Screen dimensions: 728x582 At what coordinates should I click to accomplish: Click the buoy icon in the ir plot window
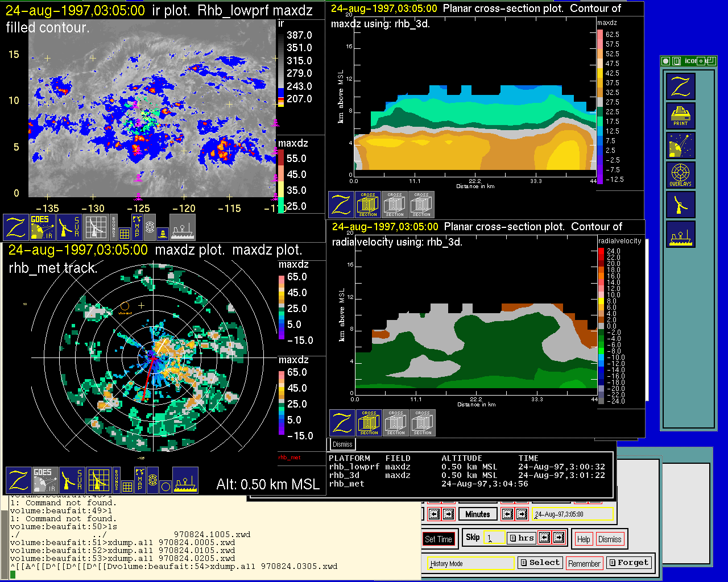point(162,233)
